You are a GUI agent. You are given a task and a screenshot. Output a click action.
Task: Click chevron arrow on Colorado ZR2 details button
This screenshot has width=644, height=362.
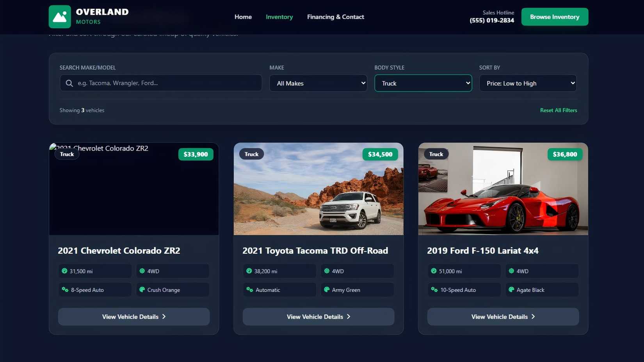point(164,317)
